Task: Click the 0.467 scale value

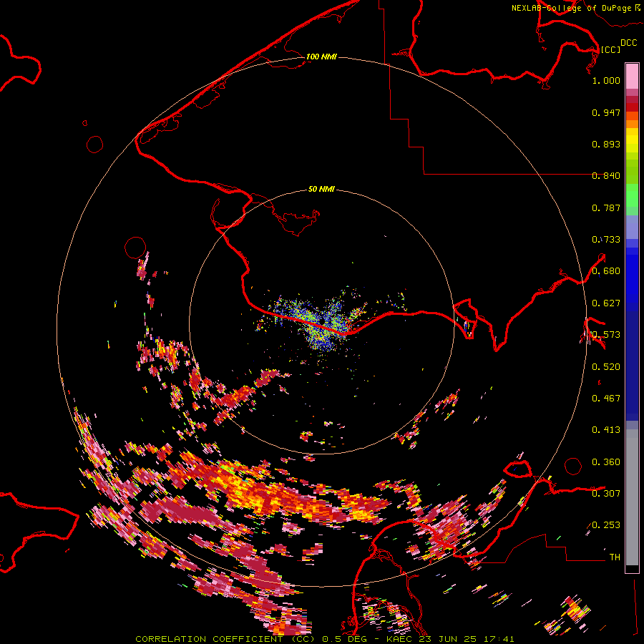Action: pyautogui.click(x=606, y=399)
